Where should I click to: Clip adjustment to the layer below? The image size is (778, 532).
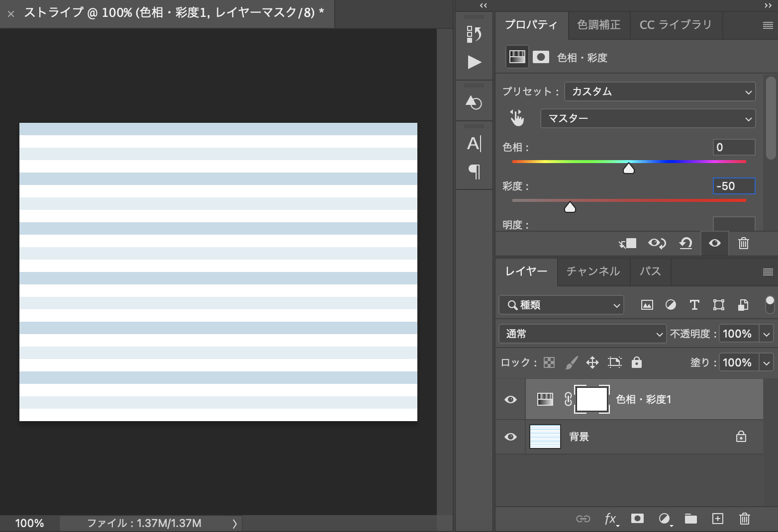(627, 244)
